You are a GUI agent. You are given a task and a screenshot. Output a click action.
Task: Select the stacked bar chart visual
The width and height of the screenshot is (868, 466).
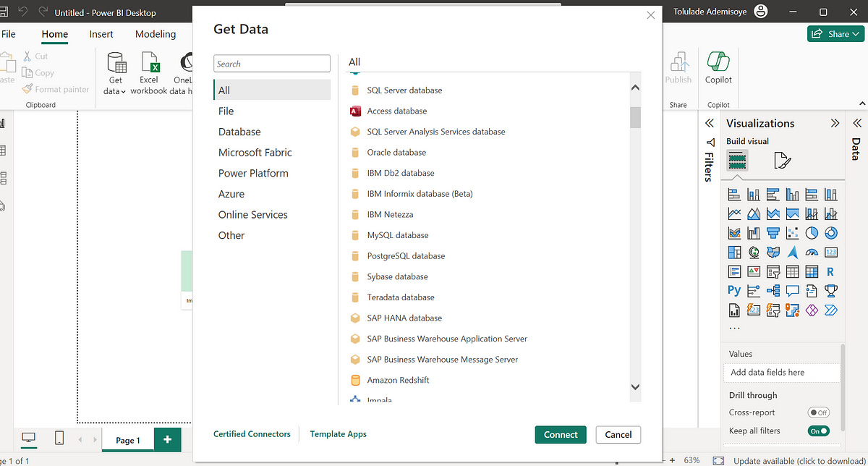[x=734, y=194]
